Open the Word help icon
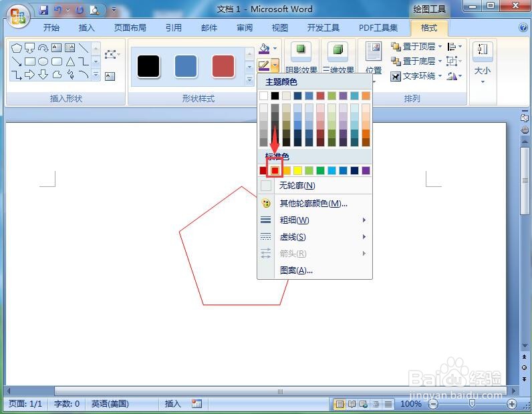 523,27
